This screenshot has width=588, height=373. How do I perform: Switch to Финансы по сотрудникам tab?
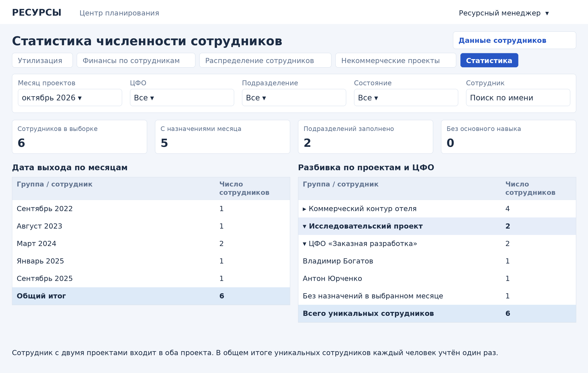coord(136,60)
